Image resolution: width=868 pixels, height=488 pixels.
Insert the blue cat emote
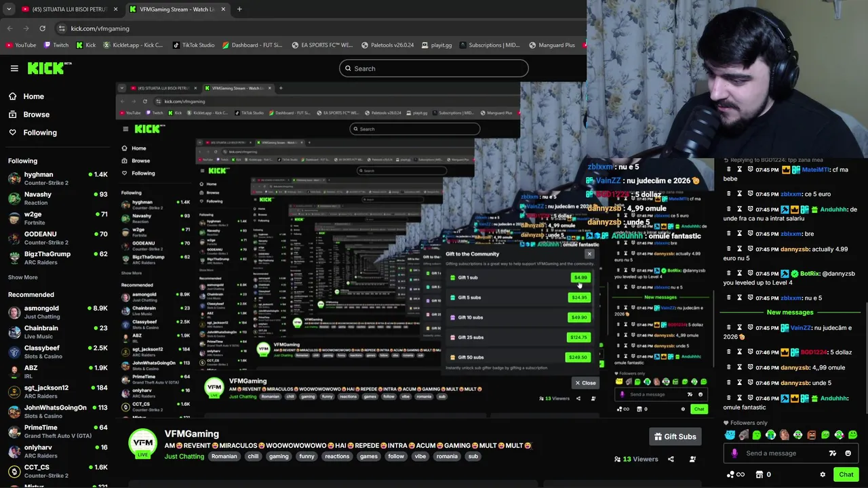730,435
